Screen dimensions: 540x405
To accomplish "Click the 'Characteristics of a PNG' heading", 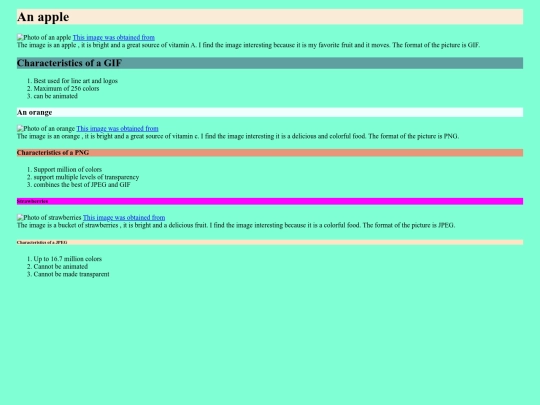I will [x=270, y=153].
